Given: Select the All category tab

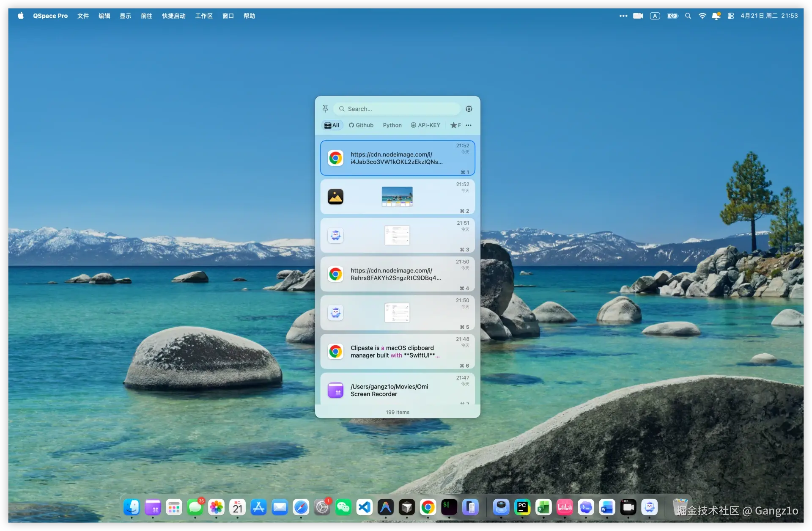Looking at the screenshot, I should point(332,125).
